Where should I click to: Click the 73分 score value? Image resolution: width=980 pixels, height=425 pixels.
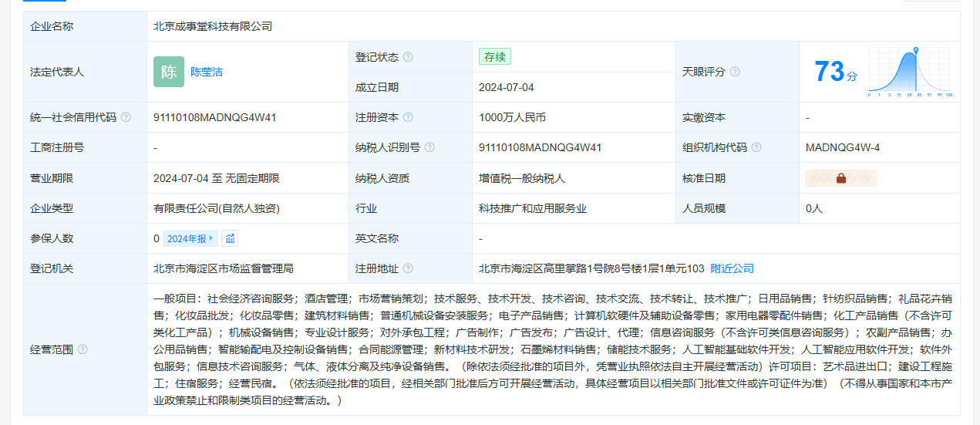tap(836, 72)
